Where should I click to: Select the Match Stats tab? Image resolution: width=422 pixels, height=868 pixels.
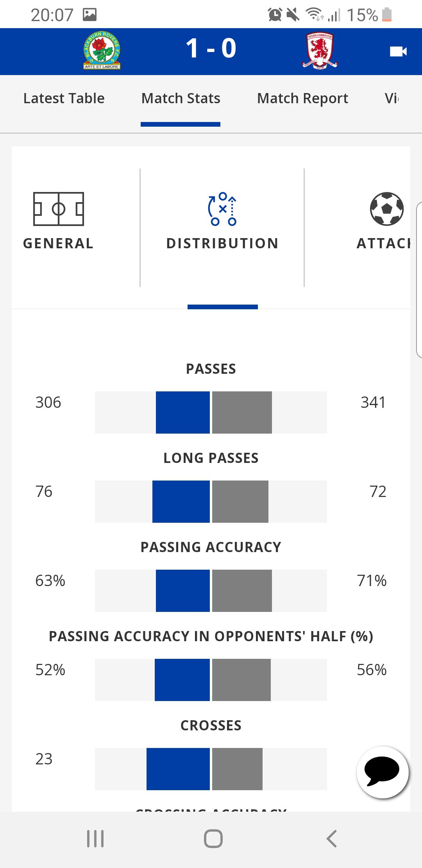(181, 98)
